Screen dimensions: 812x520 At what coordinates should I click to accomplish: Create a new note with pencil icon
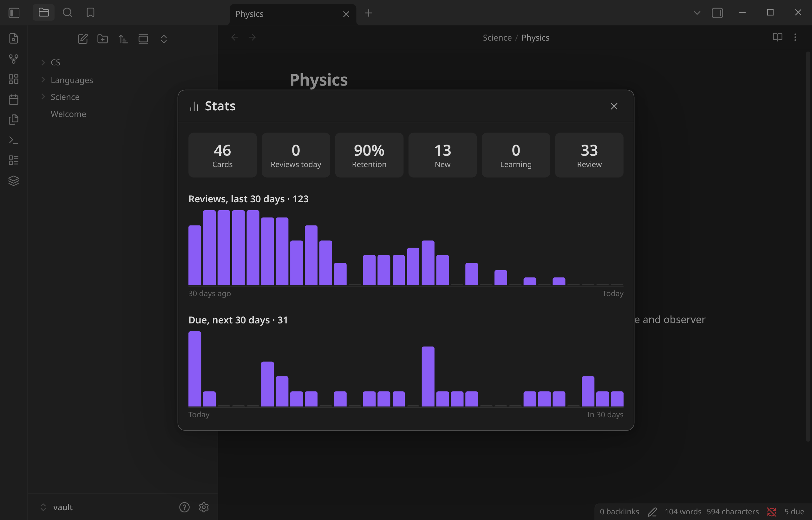coord(83,39)
